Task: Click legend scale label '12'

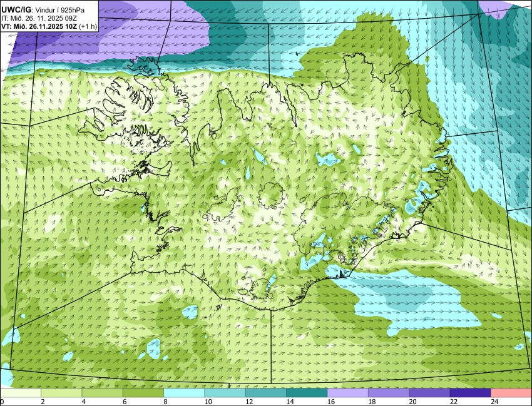Action: coord(249,402)
